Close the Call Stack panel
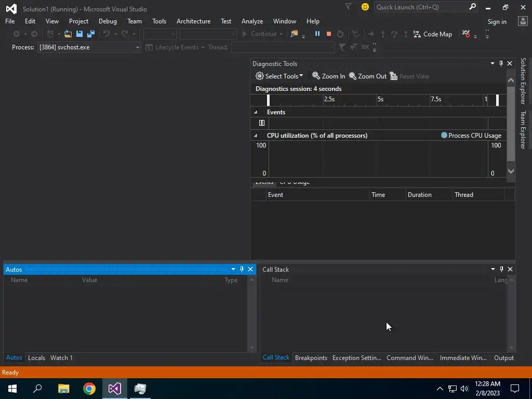This screenshot has width=532, height=399. (x=510, y=269)
